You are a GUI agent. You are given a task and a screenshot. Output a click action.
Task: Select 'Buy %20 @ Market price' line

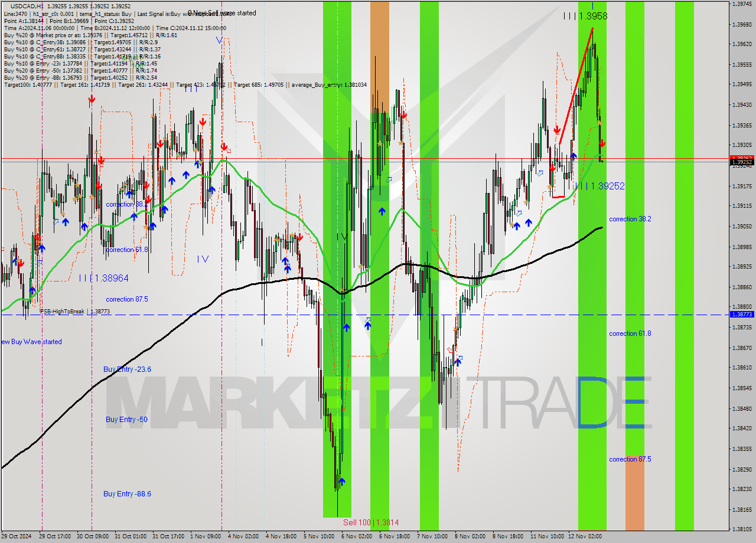(x=91, y=35)
